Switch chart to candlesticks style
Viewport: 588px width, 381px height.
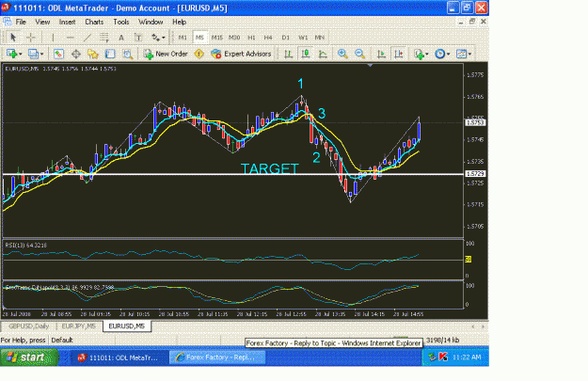[306, 54]
